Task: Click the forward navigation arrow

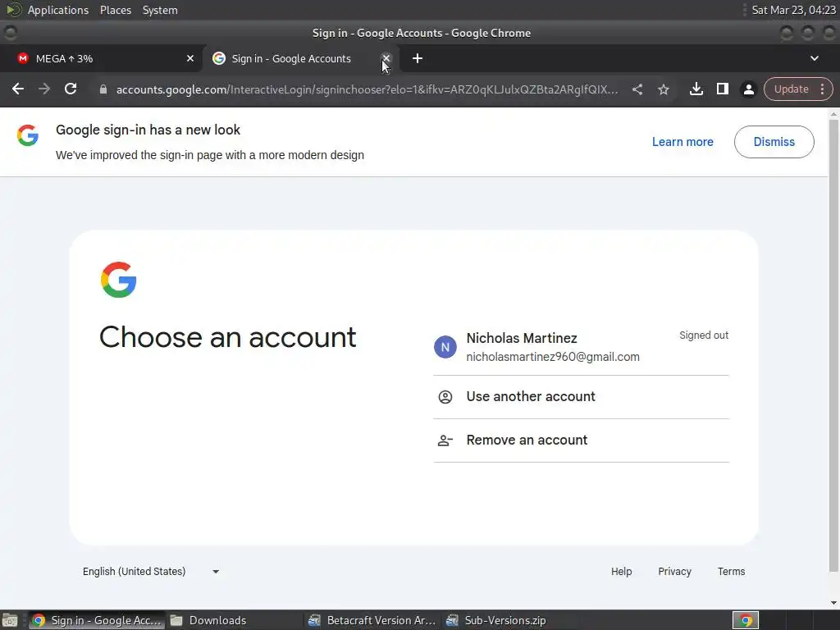Action: coord(44,89)
